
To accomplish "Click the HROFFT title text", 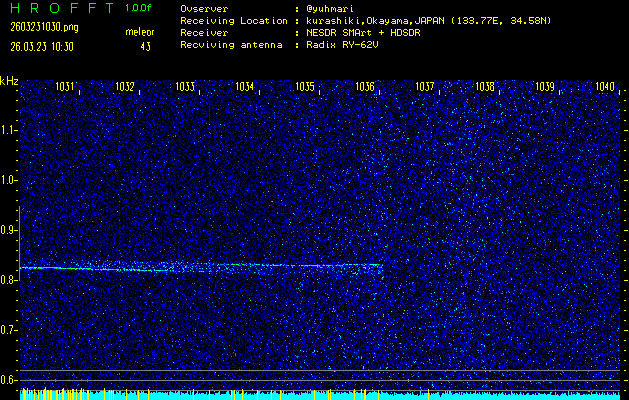I will point(58,8).
